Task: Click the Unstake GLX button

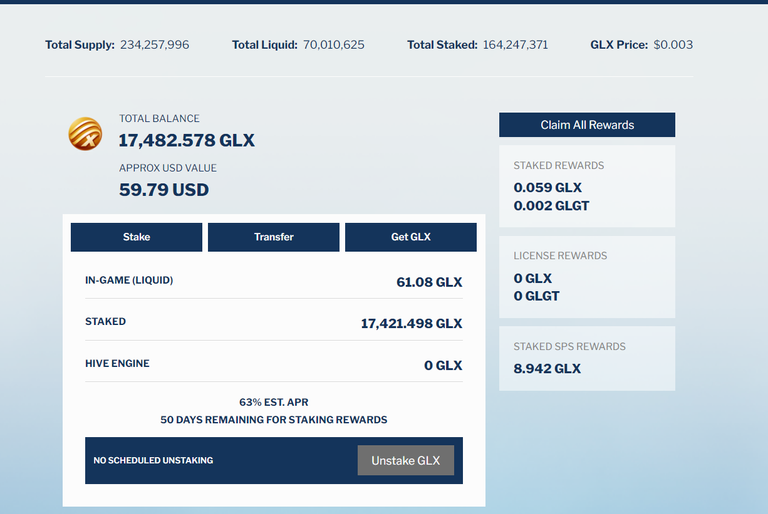Action: tap(405, 460)
